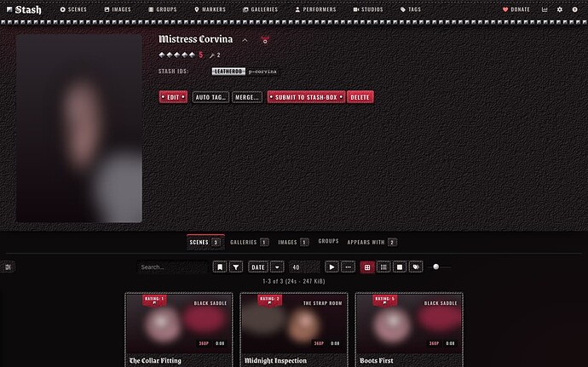Click the Edit button
The image size is (588, 367).
pyautogui.click(x=173, y=97)
